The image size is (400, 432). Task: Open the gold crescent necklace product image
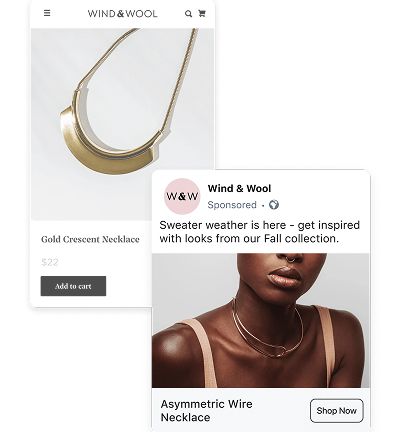(122, 124)
